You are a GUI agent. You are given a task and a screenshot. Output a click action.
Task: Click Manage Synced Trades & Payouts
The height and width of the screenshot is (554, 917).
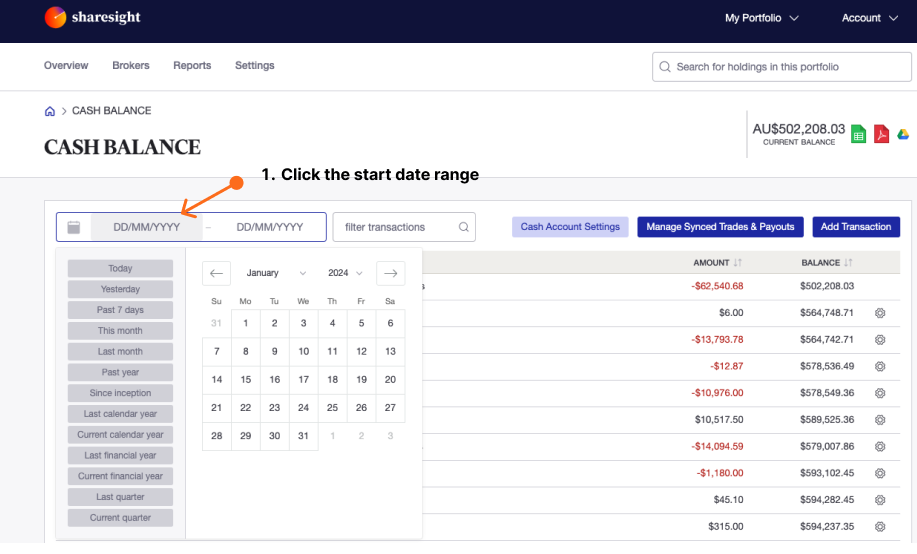pyautogui.click(x=720, y=227)
